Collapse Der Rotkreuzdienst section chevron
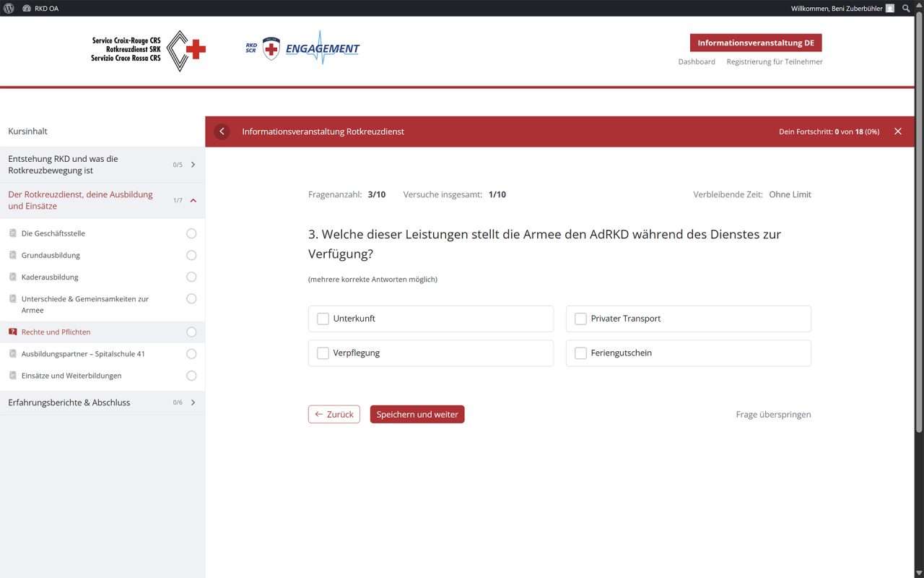 [193, 200]
